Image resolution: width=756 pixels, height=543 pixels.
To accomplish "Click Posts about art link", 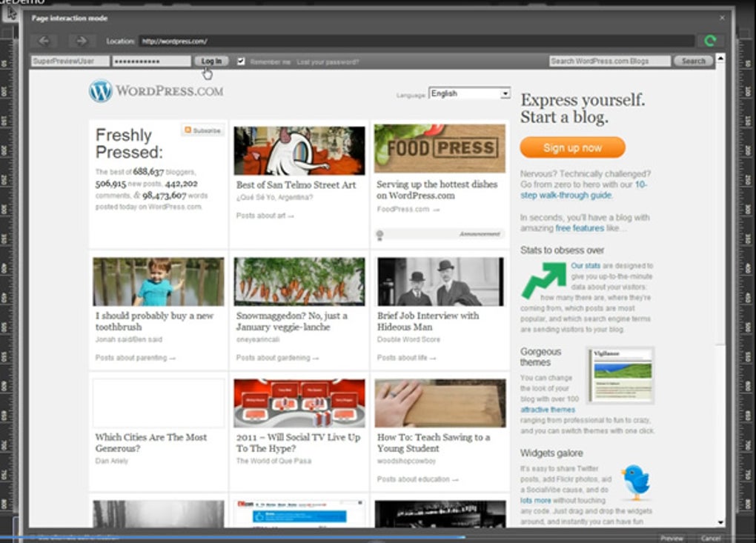I will [x=265, y=216].
